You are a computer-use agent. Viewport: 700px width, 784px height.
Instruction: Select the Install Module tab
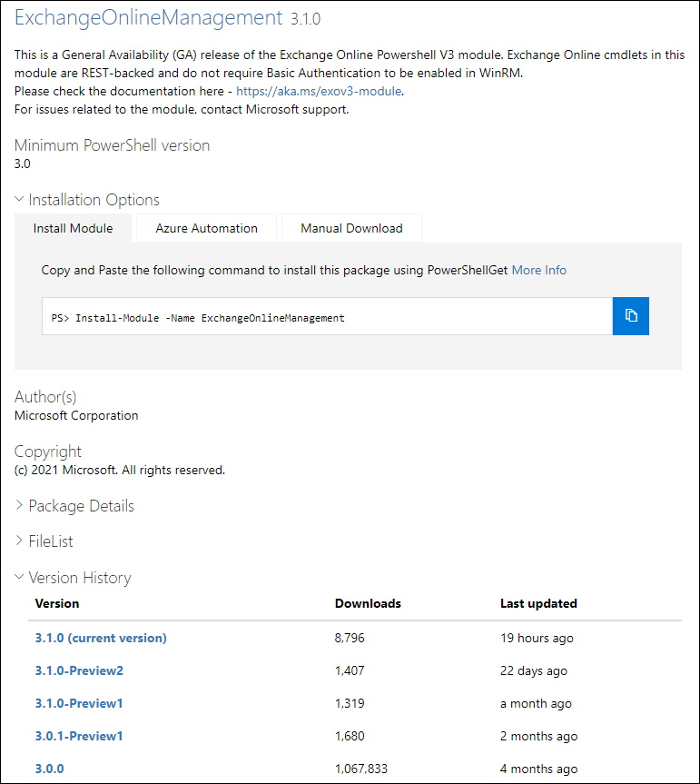(73, 229)
